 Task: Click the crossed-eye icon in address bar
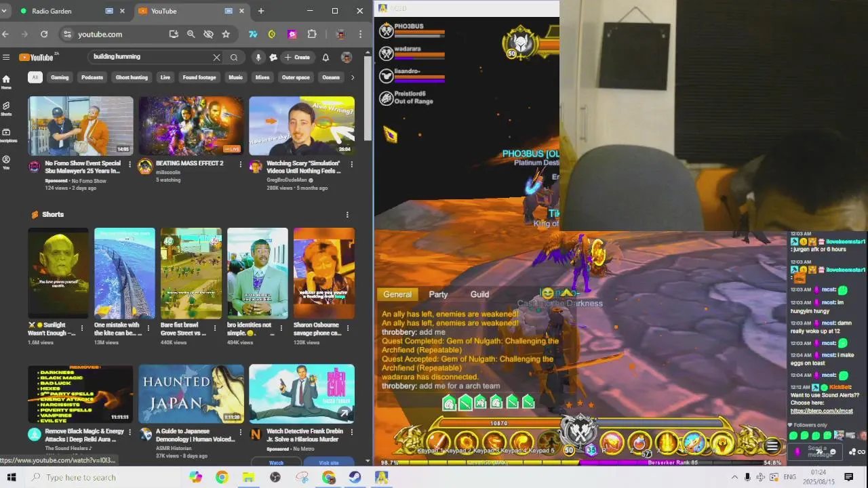[208, 34]
